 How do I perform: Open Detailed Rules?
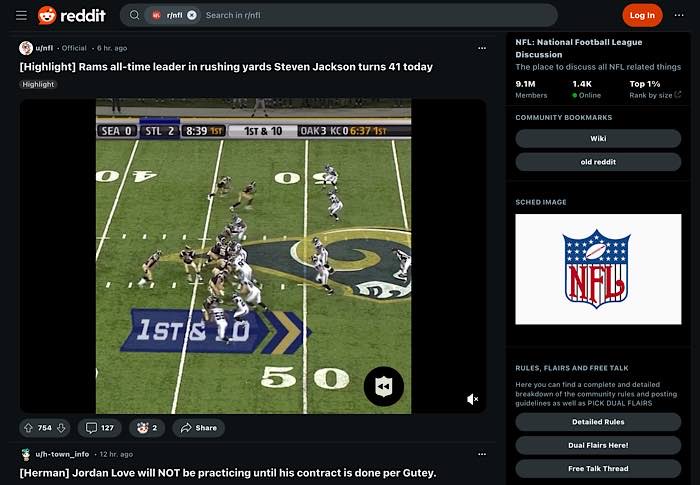coord(598,422)
